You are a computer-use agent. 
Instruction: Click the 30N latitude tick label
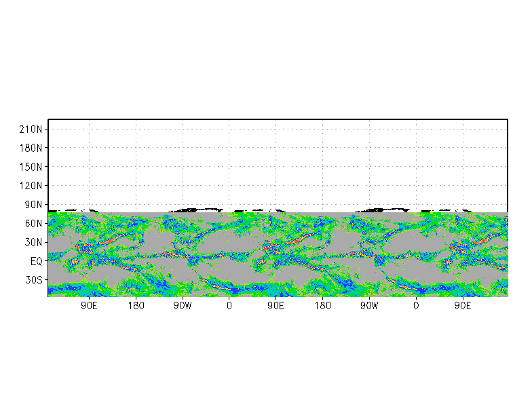point(33,242)
